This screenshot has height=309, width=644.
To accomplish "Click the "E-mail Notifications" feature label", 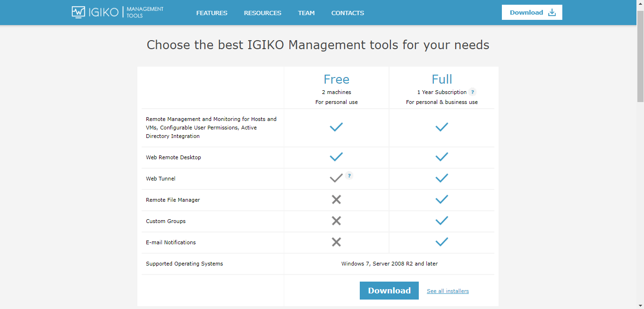I will coord(171,242).
